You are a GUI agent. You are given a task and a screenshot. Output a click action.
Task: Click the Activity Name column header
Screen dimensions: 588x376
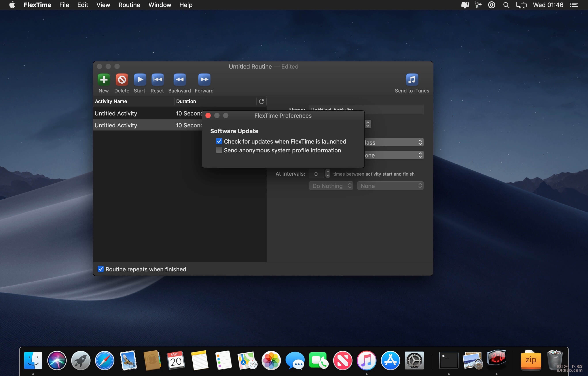click(x=134, y=101)
